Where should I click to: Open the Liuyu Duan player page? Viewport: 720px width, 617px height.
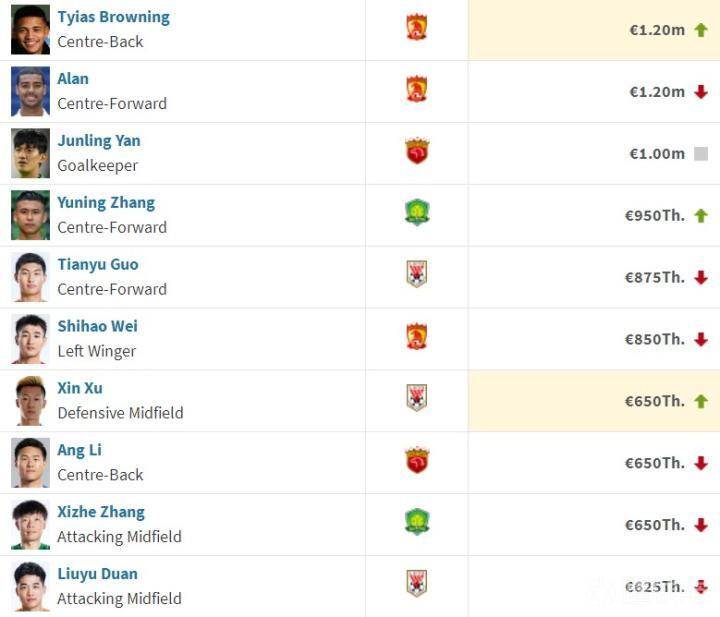pyautogui.click(x=97, y=574)
